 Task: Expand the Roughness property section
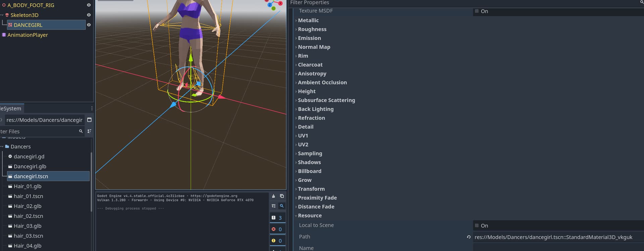pos(312,29)
